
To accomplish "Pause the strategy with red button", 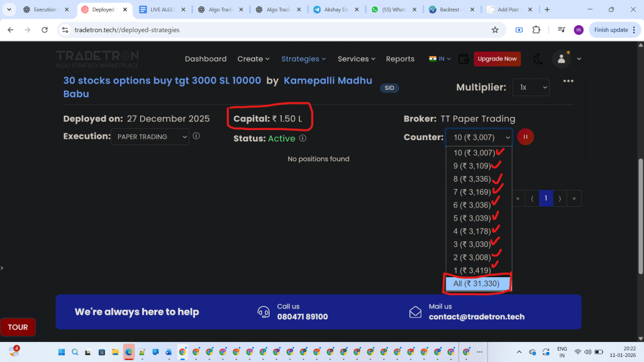I will click(525, 137).
